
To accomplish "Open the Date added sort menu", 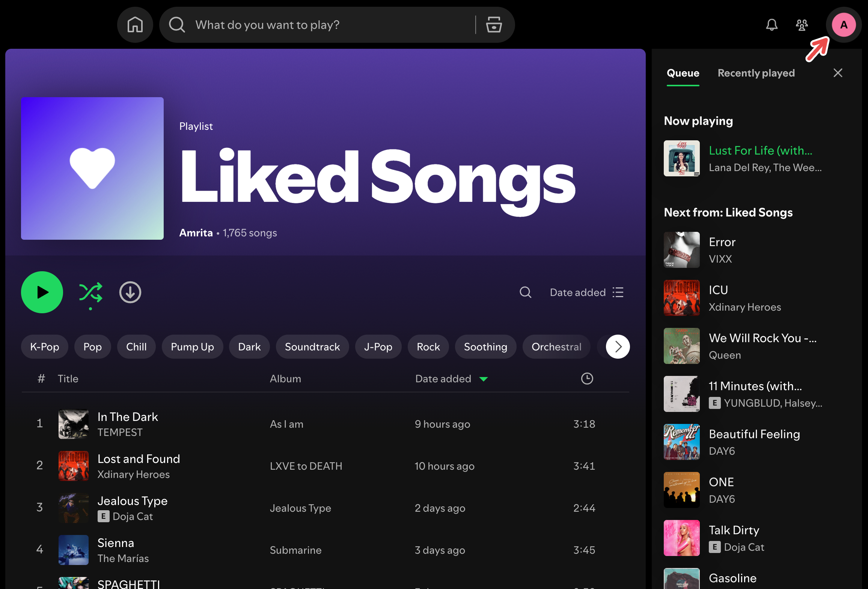I will [x=587, y=292].
